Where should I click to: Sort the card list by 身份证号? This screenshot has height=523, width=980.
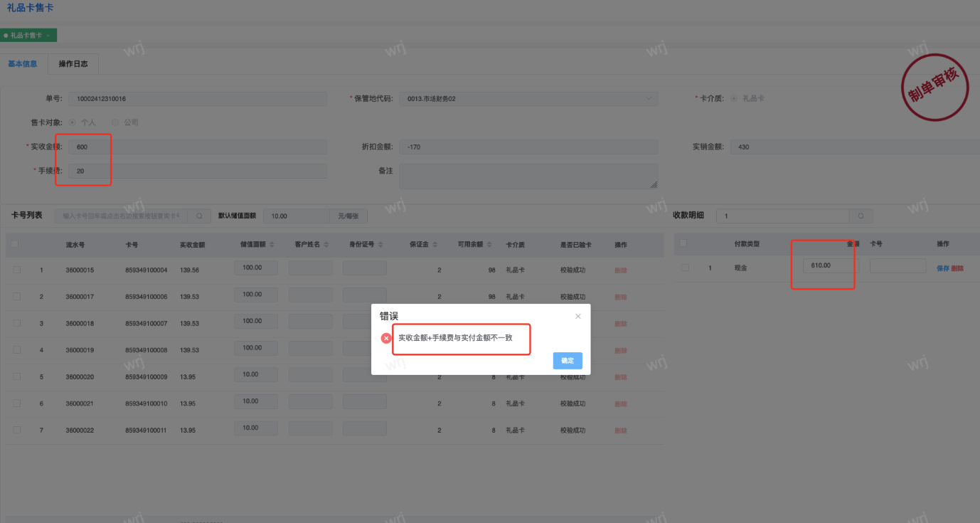click(x=380, y=245)
